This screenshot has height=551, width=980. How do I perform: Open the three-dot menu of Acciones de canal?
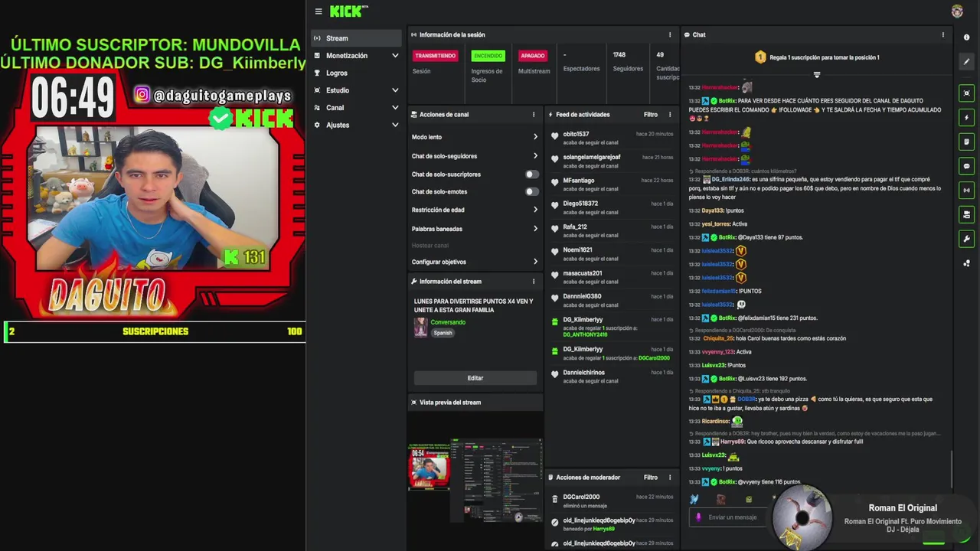(534, 115)
